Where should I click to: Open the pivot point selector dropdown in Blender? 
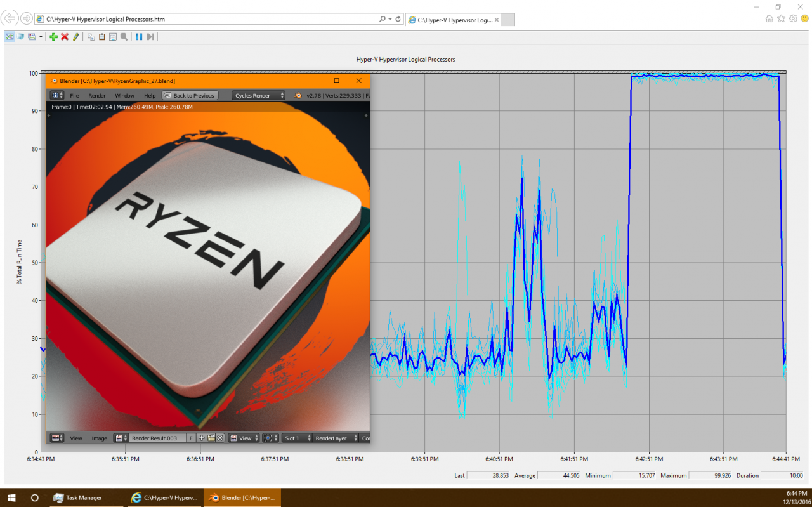(x=271, y=438)
